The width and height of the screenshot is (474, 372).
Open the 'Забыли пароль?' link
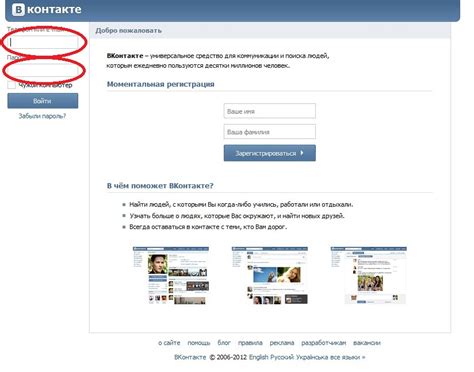coord(42,116)
